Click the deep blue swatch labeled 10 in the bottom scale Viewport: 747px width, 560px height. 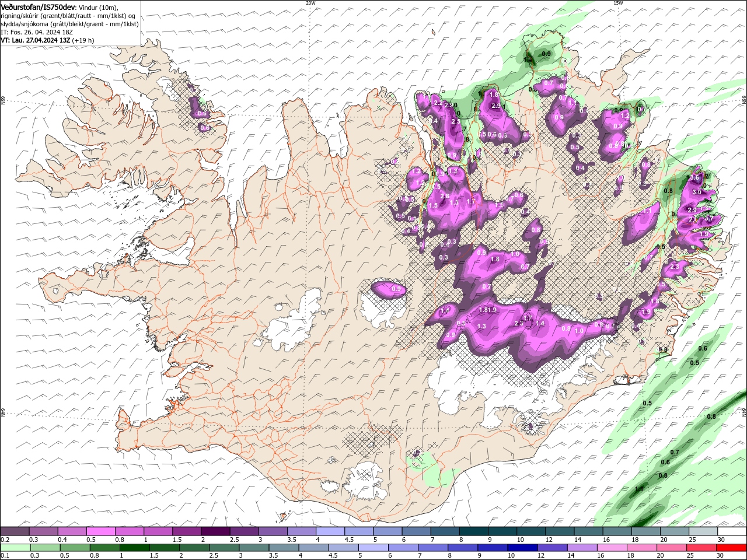tap(523, 548)
